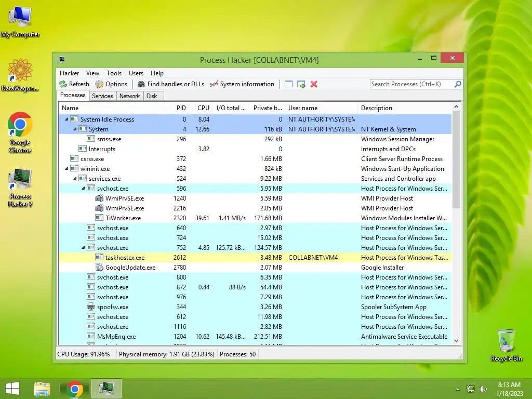Click in the Search Processes field
The width and height of the screenshot is (532, 399).
pyautogui.click(x=411, y=84)
